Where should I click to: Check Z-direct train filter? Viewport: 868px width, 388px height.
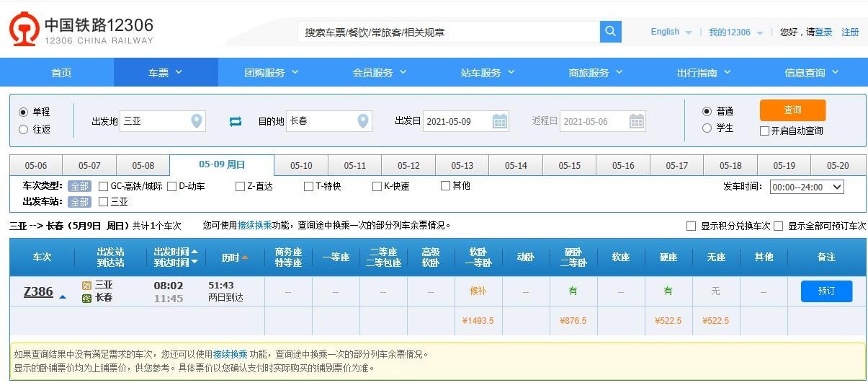tap(240, 186)
